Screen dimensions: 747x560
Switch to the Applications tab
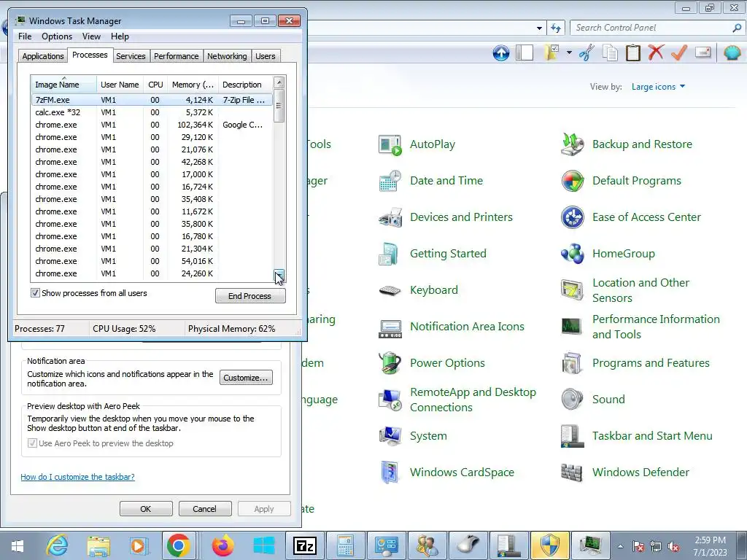point(43,56)
